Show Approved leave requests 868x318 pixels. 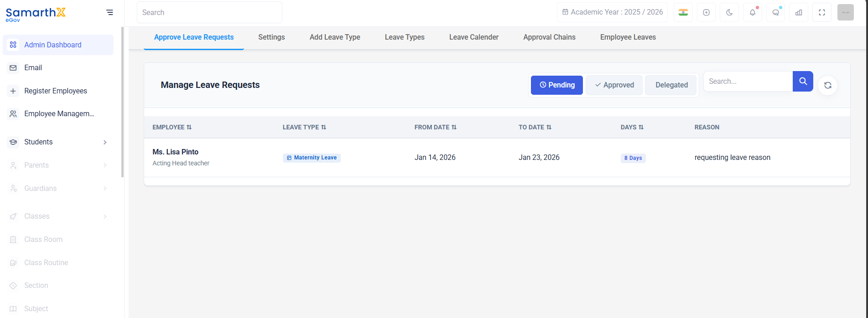click(x=614, y=85)
